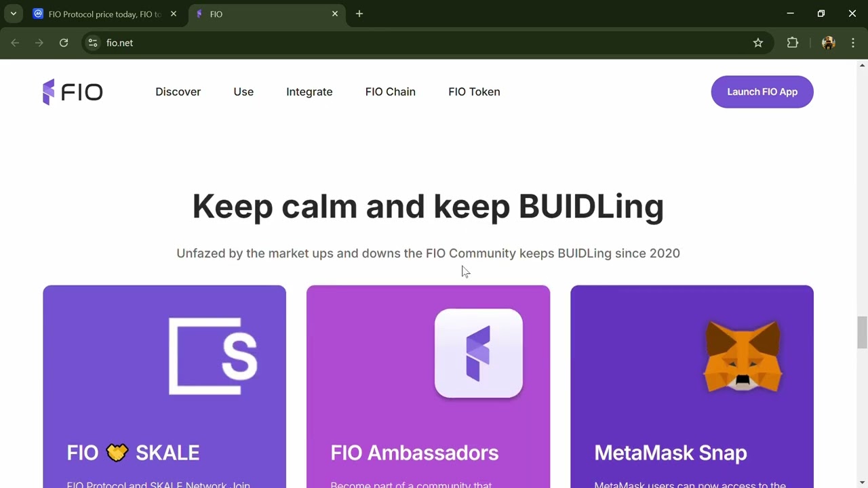Switch to FIO Protocol price tab
The image size is (868, 488).
coord(104,14)
